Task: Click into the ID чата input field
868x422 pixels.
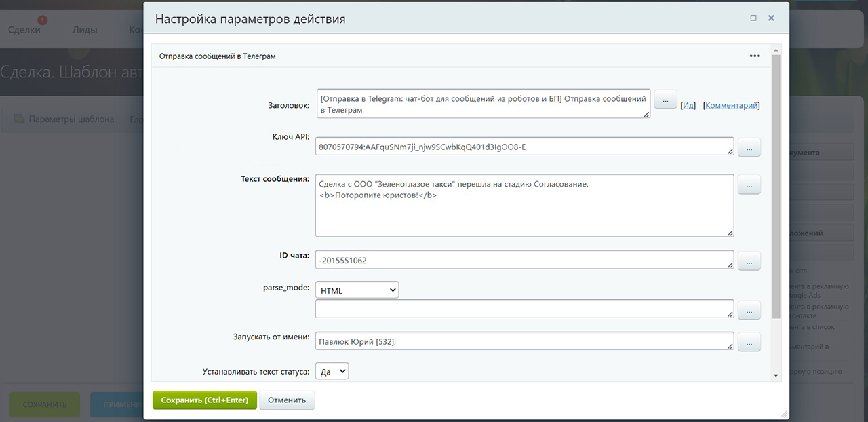Action: click(524, 260)
